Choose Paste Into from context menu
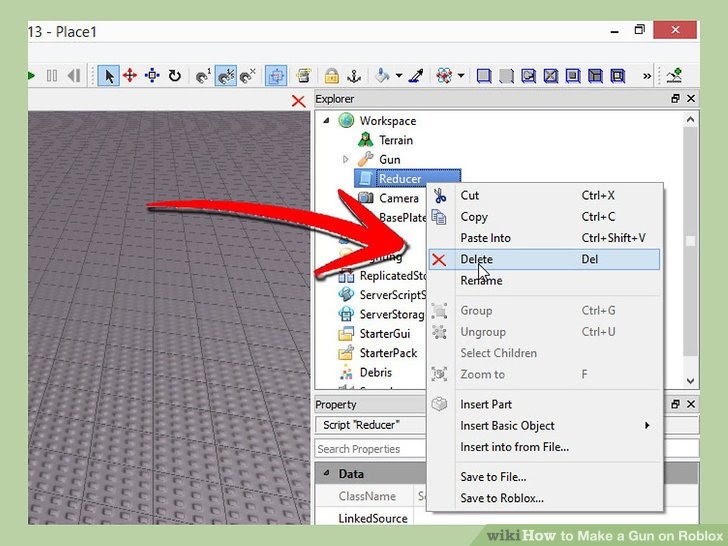 (x=545, y=238)
